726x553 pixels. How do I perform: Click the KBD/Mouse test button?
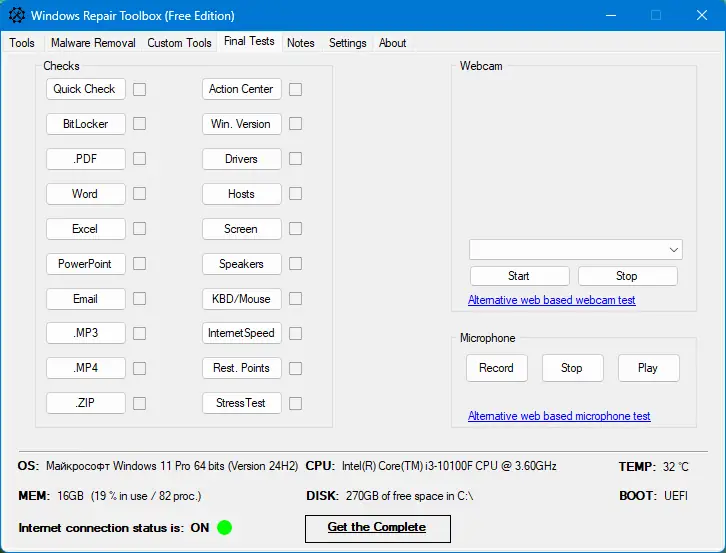point(242,299)
